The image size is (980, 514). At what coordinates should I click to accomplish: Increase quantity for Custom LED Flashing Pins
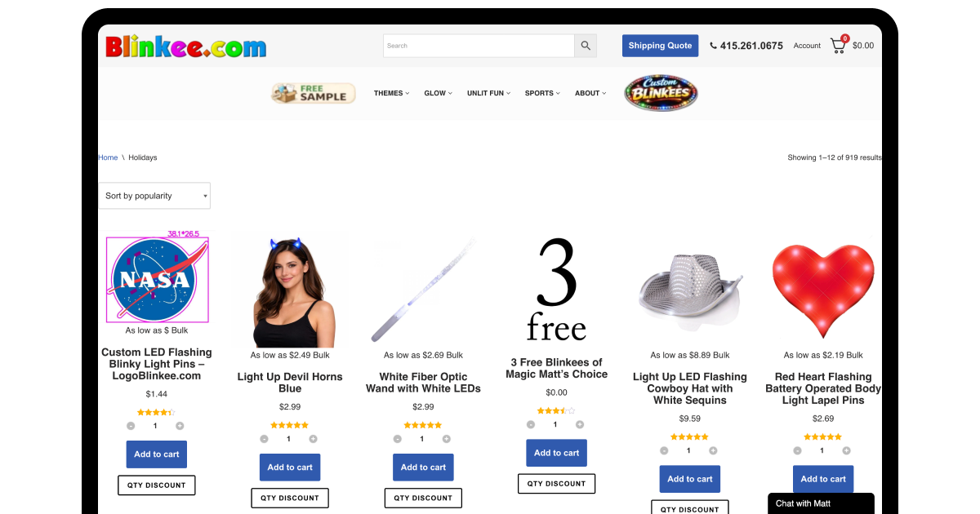180,426
